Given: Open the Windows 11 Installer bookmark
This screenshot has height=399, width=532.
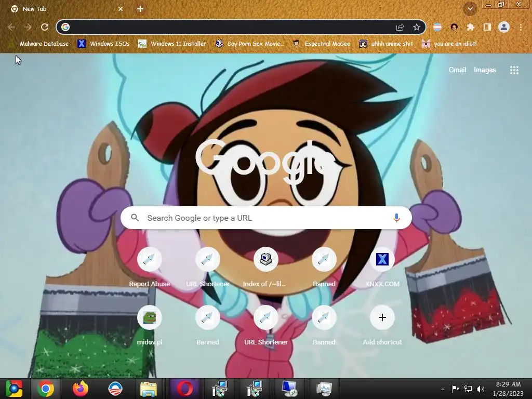Looking at the screenshot, I should pyautogui.click(x=172, y=44).
